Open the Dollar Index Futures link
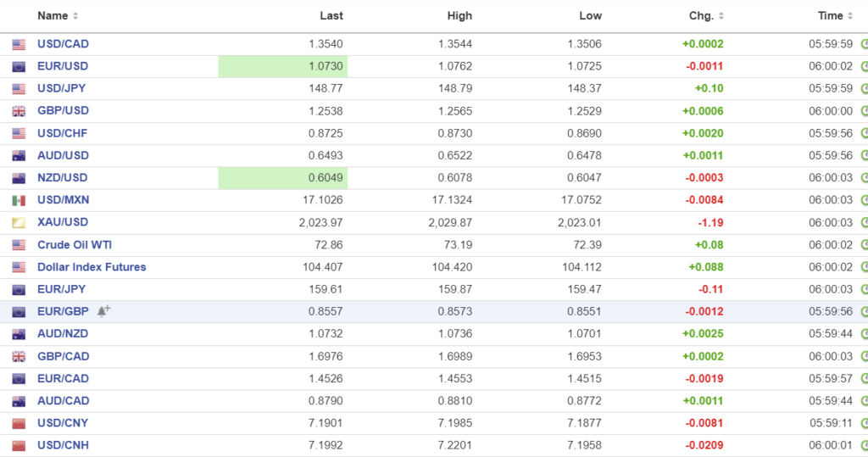The width and height of the screenshot is (868, 457). click(x=92, y=267)
